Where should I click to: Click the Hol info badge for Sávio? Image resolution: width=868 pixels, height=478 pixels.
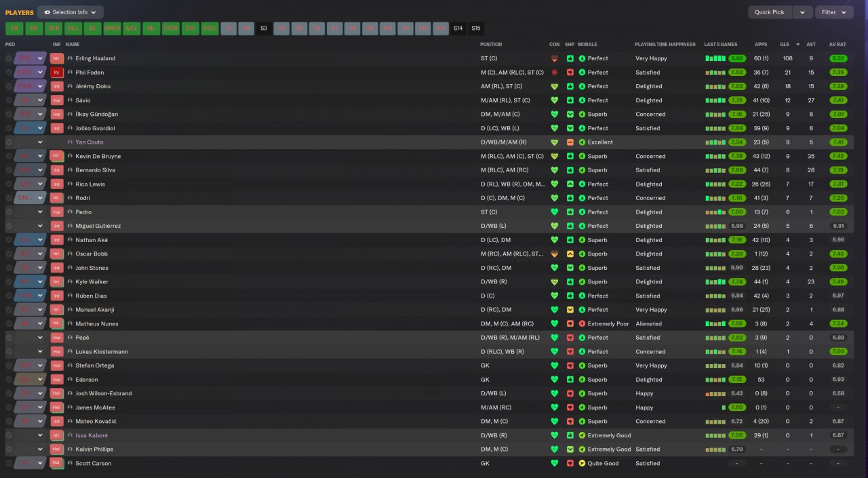click(57, 100)
